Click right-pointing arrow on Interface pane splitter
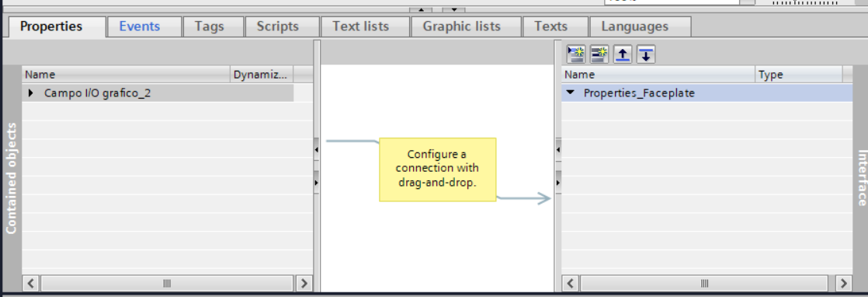The image size is (868, 297). click(558, 182)
